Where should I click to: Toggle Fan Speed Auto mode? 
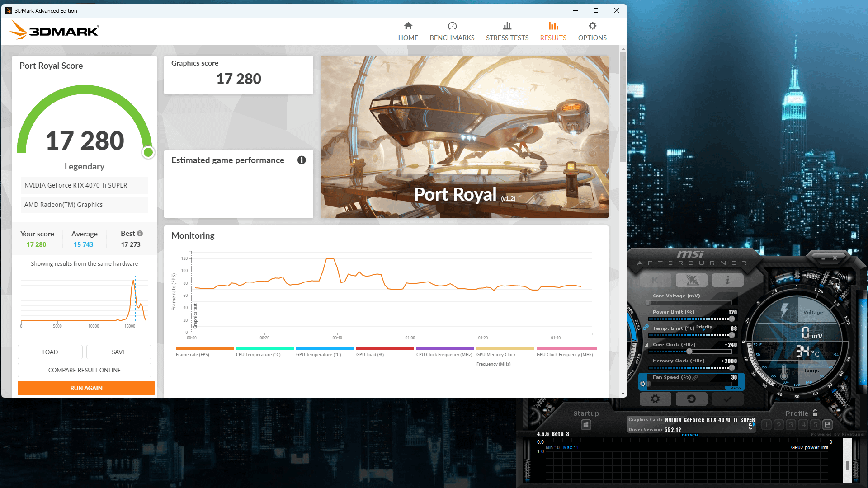pos(736,388)
